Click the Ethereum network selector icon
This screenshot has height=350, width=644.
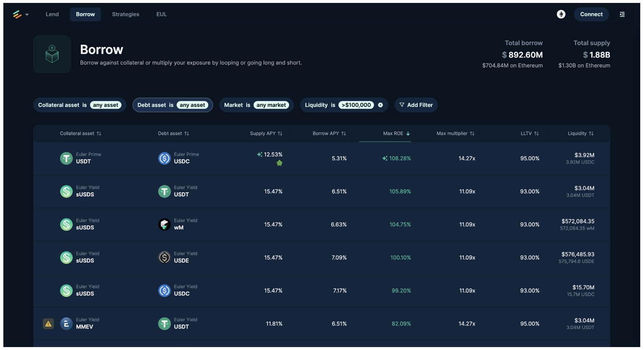(x=561, y=14)
